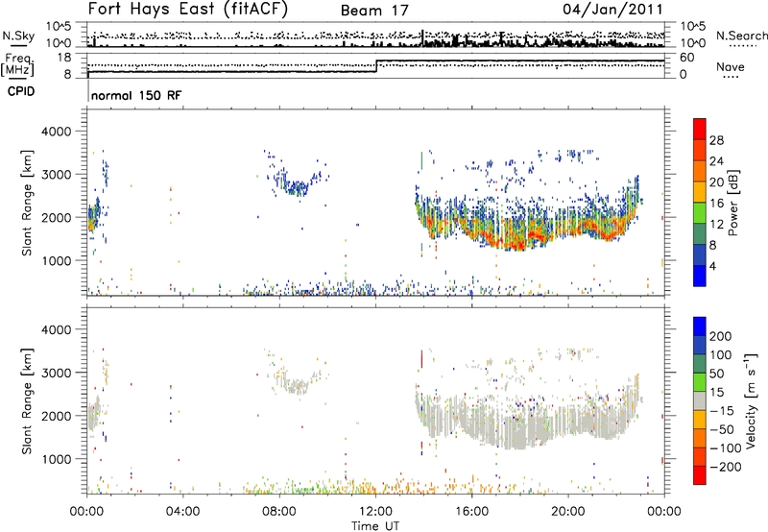Click the 'N.Sky' legend label
This screenshot has height=532, width=768.
(x=18, y=36)
